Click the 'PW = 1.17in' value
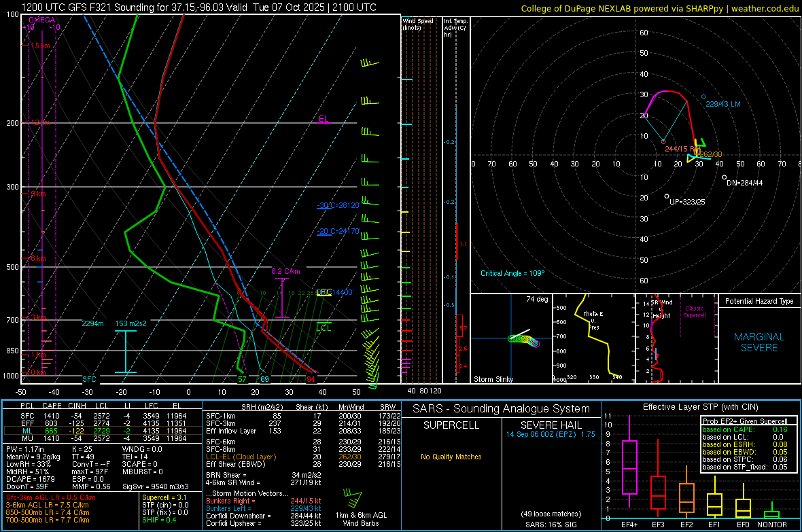 coord(25,449)
